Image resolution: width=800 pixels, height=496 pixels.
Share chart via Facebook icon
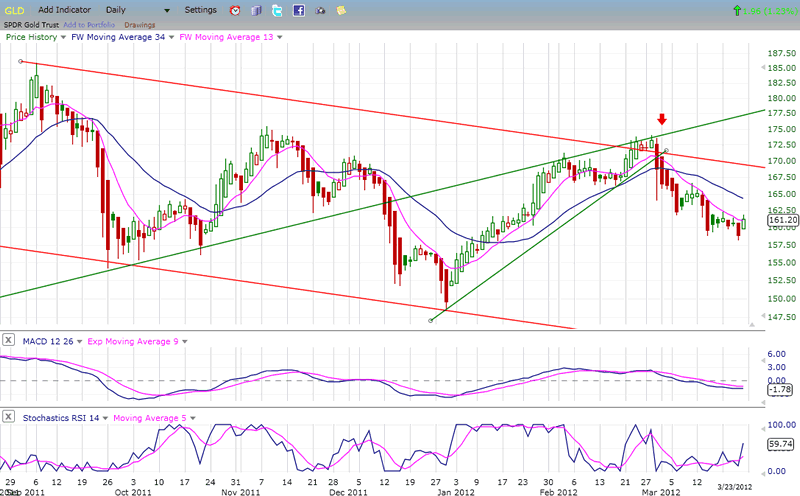[x=298, y=10]
